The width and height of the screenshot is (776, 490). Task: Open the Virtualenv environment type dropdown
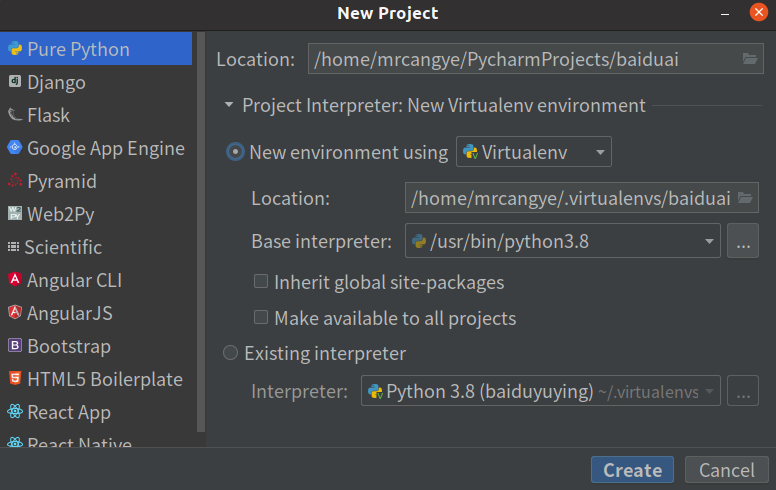click(534, 152)
